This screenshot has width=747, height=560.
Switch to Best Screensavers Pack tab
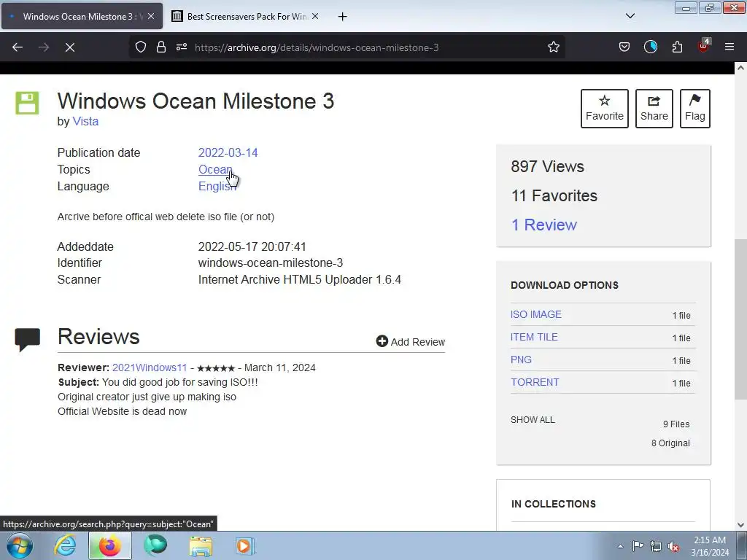[x=245, y=17]
